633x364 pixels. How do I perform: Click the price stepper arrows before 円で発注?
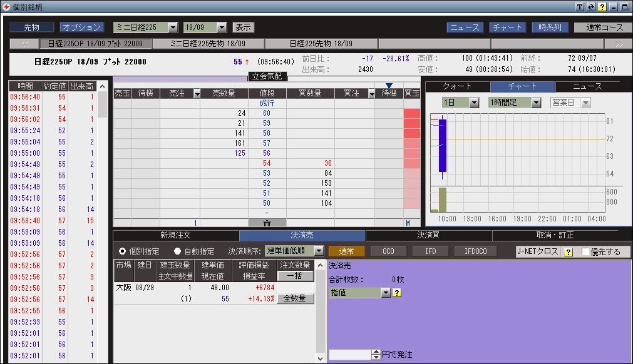tap(376, 355)
